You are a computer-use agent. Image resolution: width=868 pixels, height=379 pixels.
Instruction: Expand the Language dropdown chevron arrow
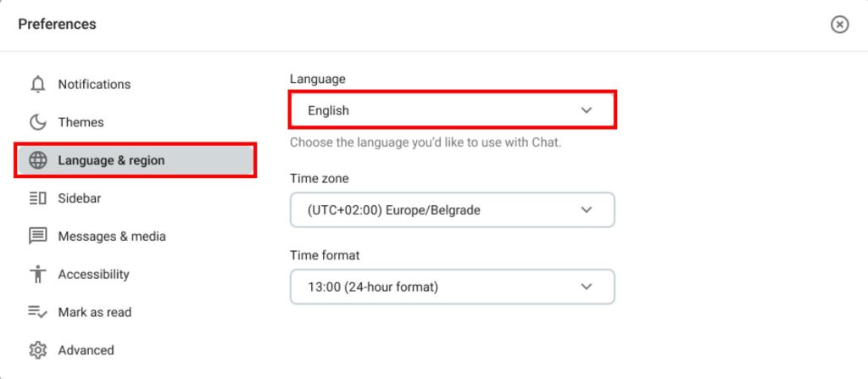click(x=586, y=110)
